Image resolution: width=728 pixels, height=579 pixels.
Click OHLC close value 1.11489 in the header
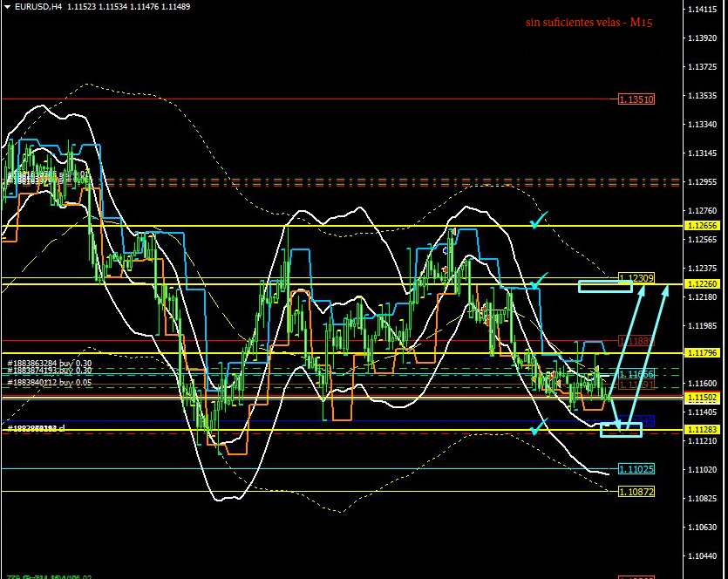click(x=175, y=7)
